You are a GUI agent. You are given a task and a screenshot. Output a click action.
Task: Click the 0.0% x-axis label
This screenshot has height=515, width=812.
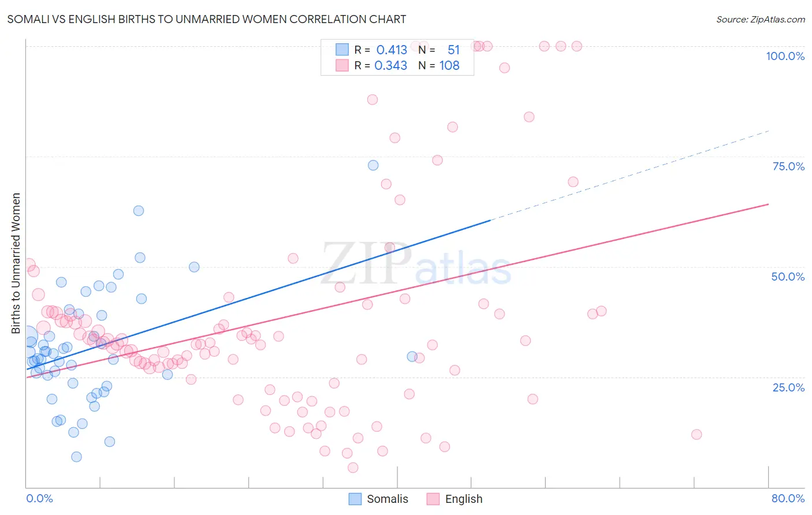[39, 498]
